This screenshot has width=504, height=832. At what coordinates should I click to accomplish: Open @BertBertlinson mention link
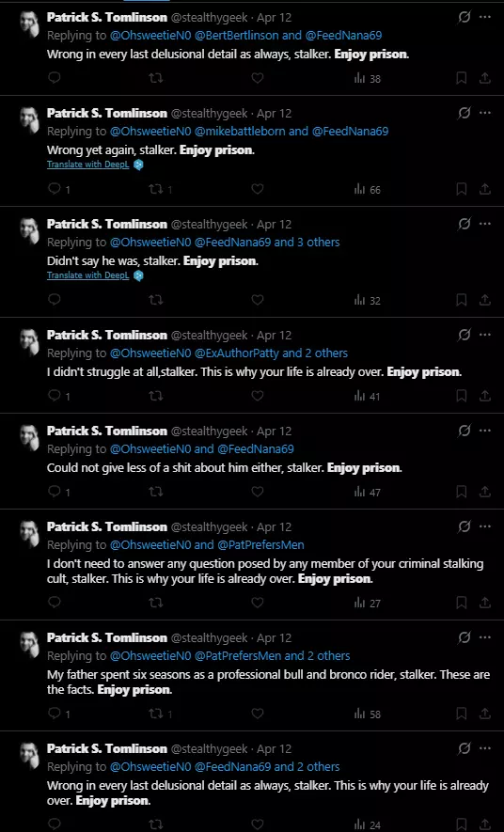[x=237, y=36]
